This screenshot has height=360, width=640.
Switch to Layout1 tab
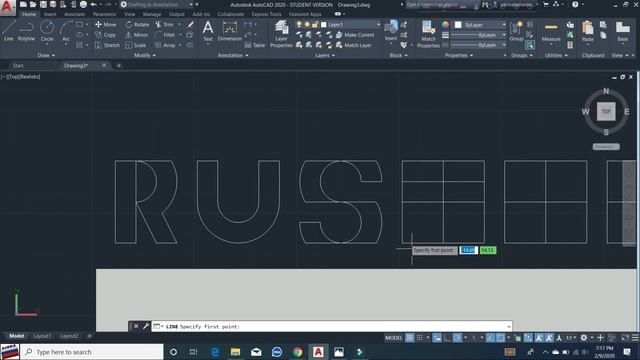42,336
